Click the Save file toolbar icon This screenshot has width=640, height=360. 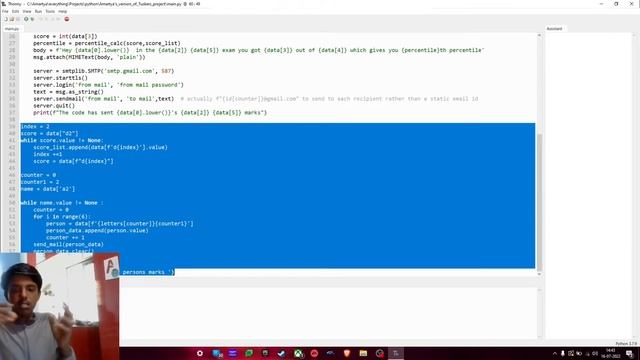18,19
